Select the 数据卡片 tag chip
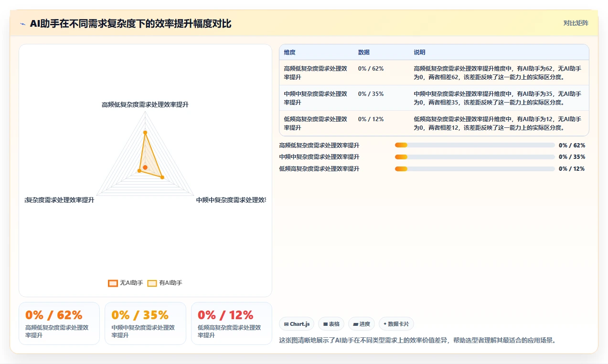The height and width of the screenshot is (364, 608). (x=396, y=324)
